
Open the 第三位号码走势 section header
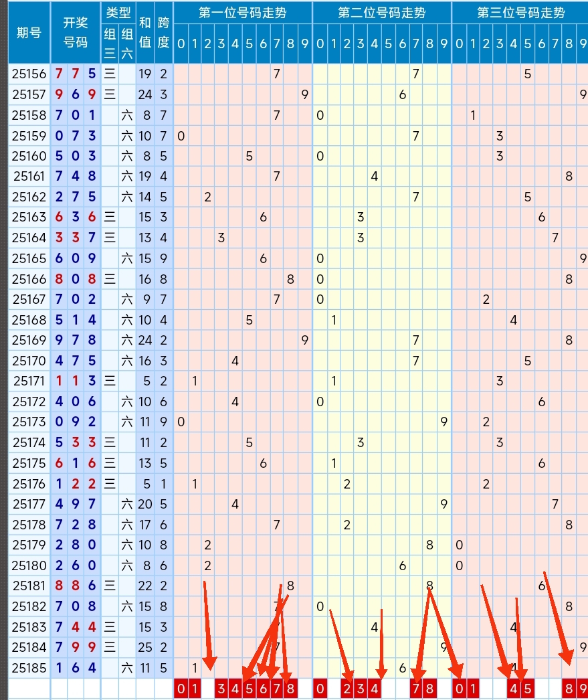pyautogui.click(x=520, y=13)
